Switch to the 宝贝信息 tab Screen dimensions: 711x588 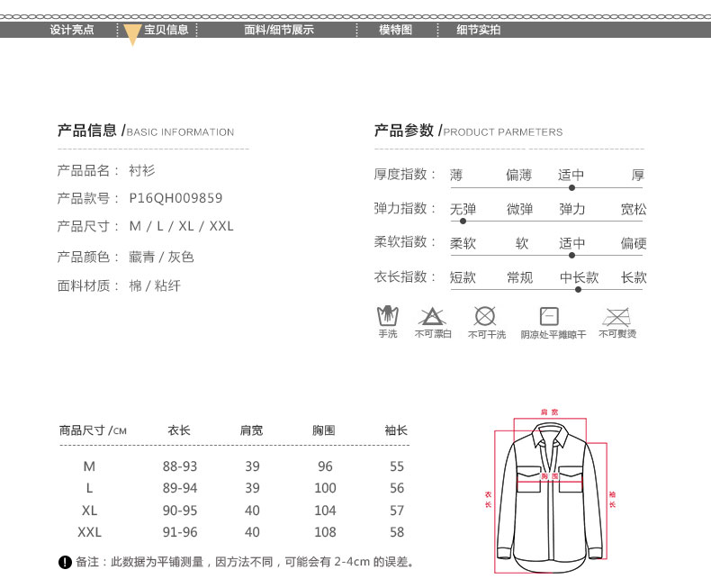pyautogui.click(x=166, y=30)
